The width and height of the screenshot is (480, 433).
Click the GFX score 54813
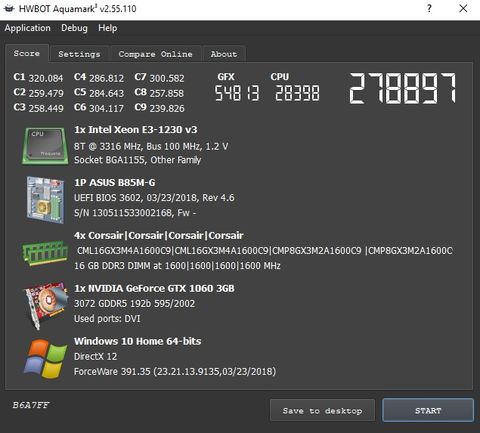click(x=237, y=93)
